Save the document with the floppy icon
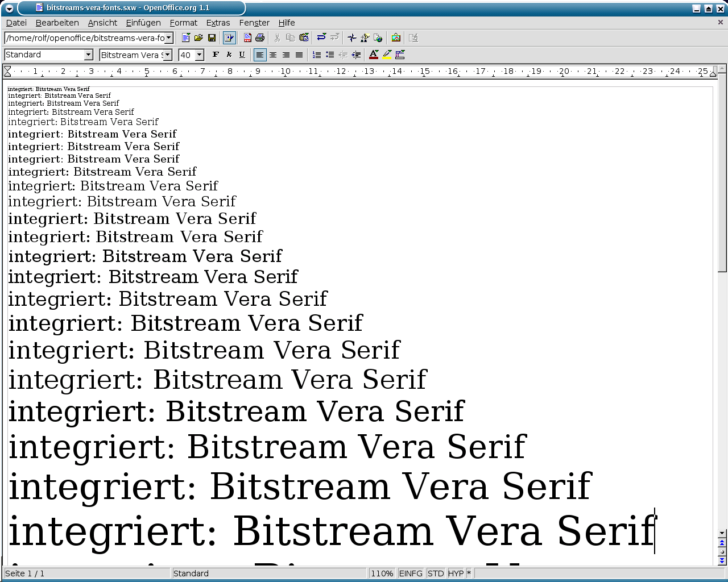 point(212,38)
